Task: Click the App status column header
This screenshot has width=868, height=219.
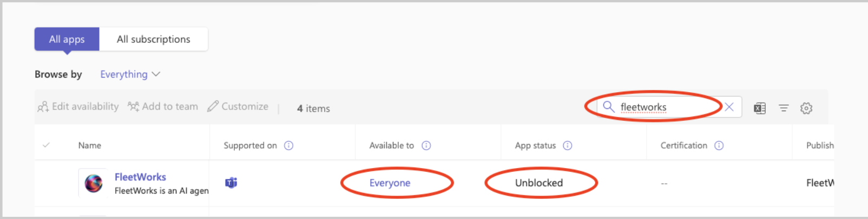Action: [535, 145]
